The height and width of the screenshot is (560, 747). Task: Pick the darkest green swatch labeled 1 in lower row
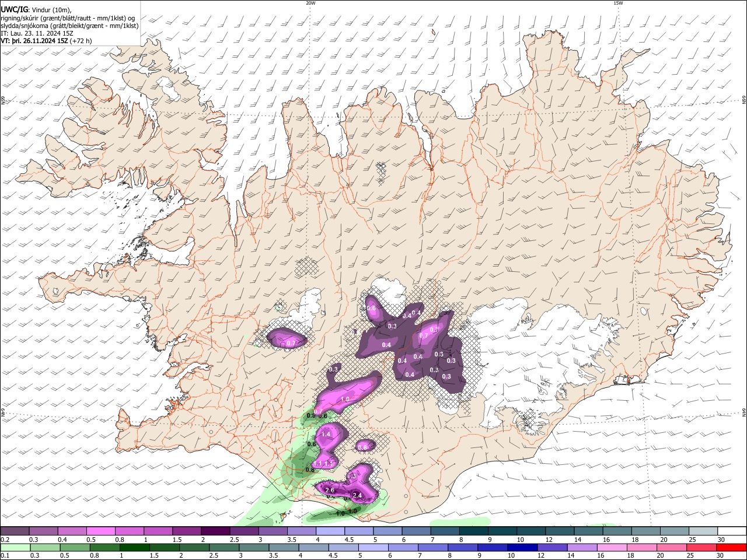coord(134,547)
